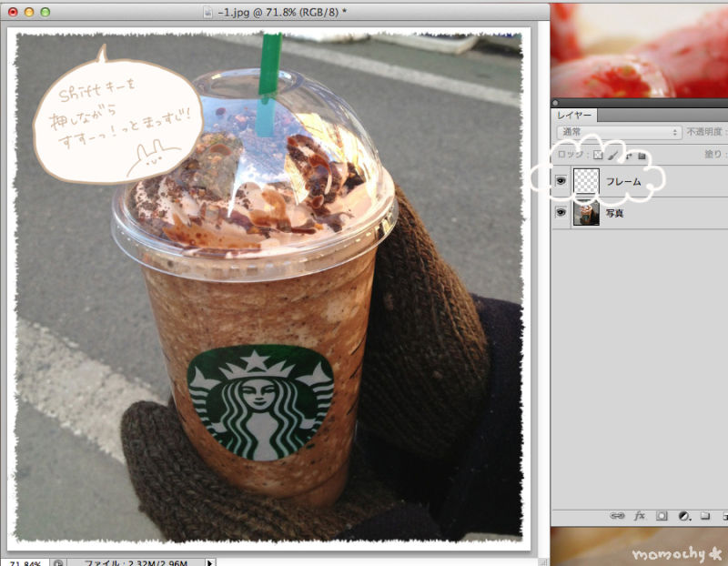
Task: Click the status bar circular icon
Action: pos(58,562)
